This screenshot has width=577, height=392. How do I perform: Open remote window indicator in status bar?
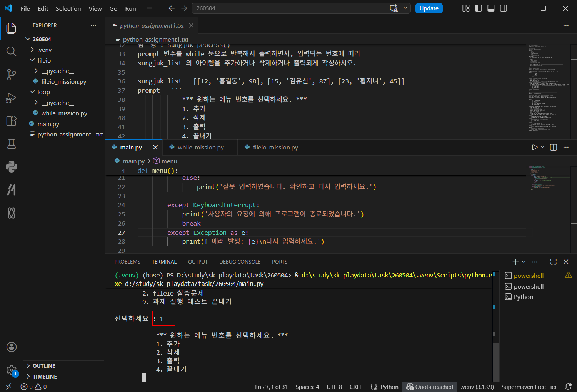coord(9,387)
